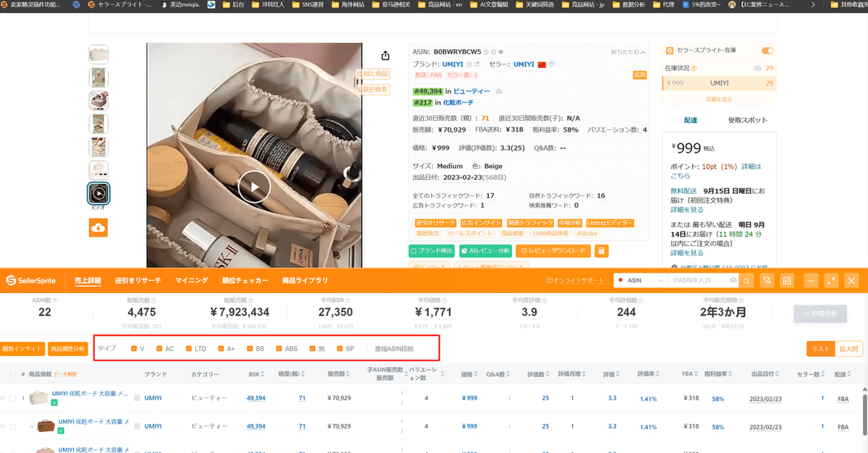868x453 pixels.
Task: Click the SellerSprite logo in the bottom panel
Action: pyautogui.click(x=33, y=280)
